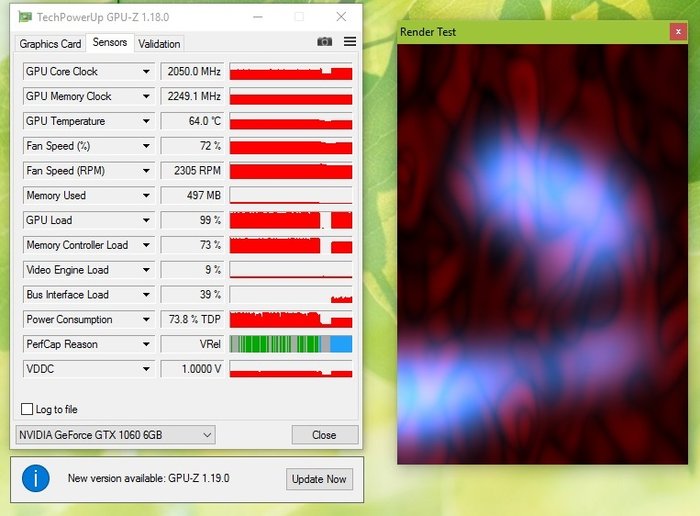Click the 39 % bus interface load value
700x516 pixels.
click(192, 295)
